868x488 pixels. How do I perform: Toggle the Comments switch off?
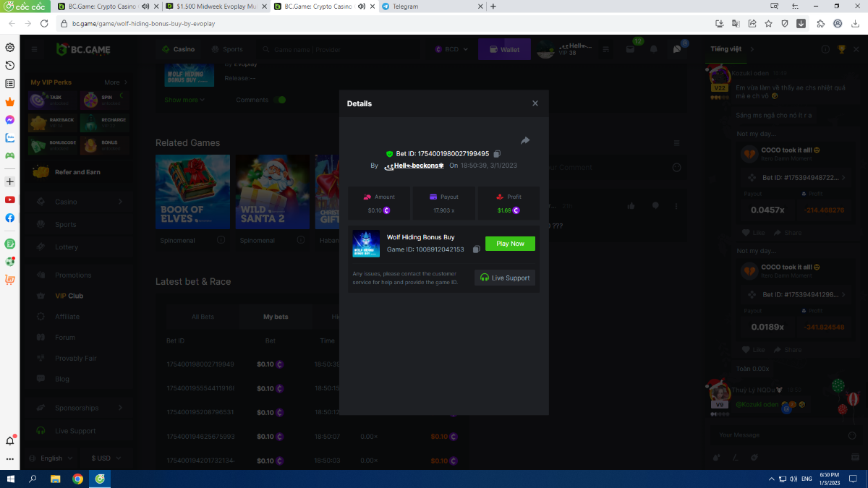point(281,100)
